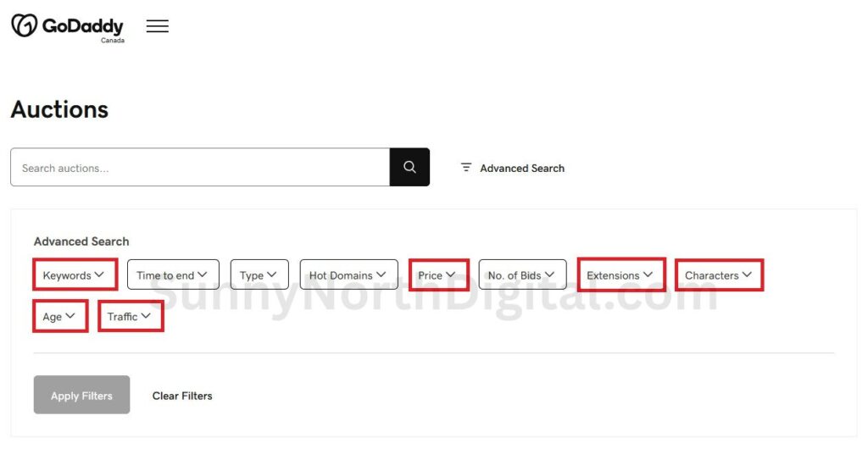Screen dimensions: 868x449
Task: Click Clear Filters
Action: tap(182, 396)
